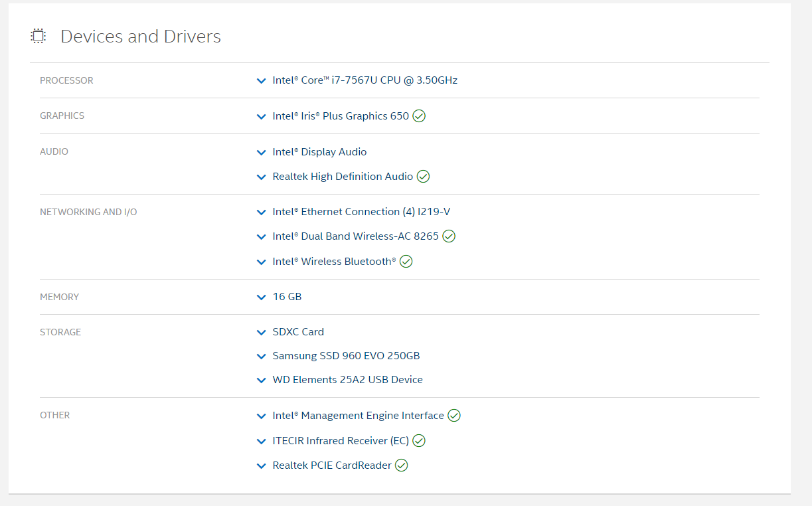Expand the Intel Display Audio chevron
This screenshot has height=506, width=812.
point(261,153)
